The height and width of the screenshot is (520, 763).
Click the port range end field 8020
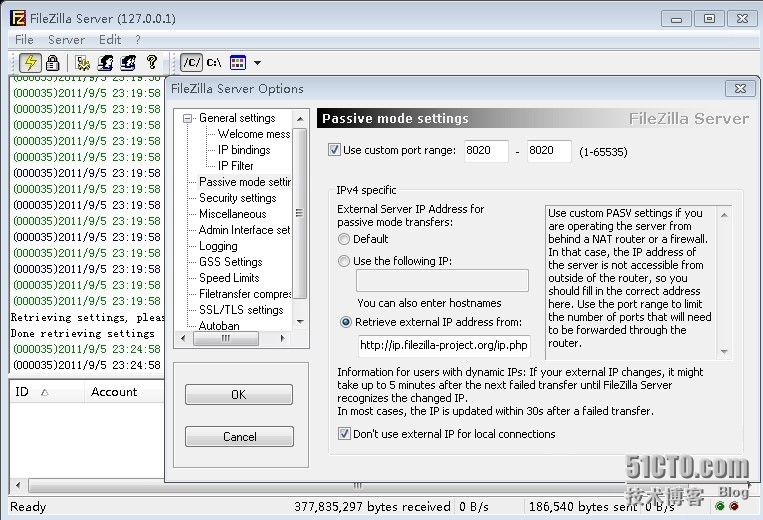[x=548, y=150]
